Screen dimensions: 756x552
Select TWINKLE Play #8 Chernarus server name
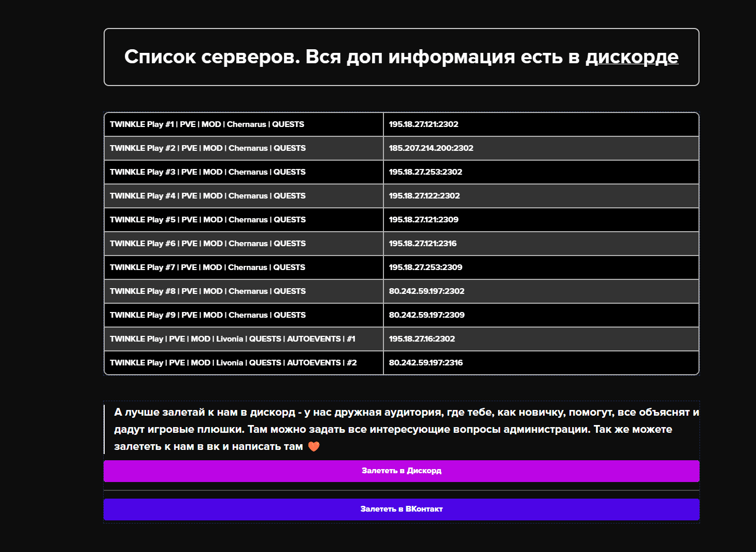click(208, 291)
